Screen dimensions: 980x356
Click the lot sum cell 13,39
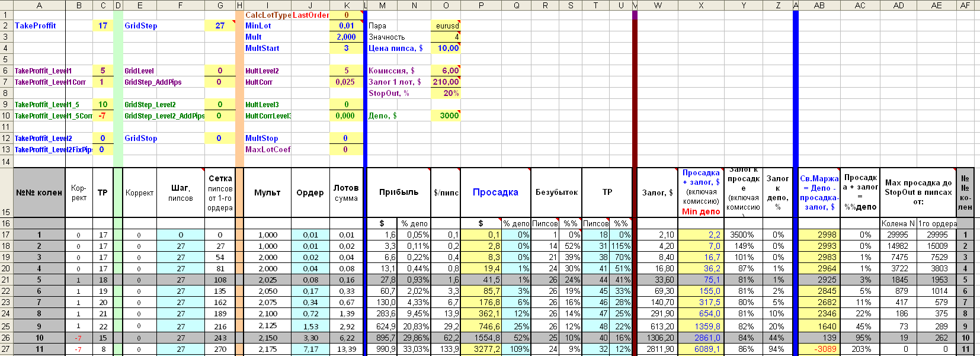pyautogui.click(x=346, y=349)
